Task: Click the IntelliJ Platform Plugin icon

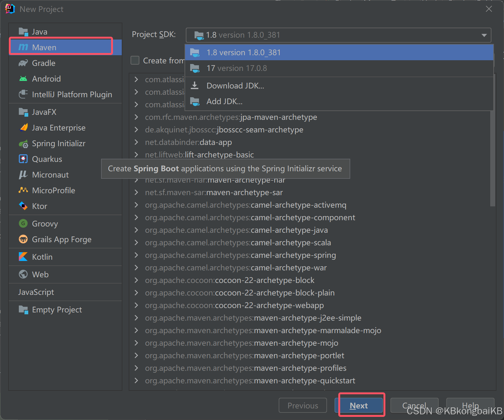Action: pyautogui.click(x=23, y=94)
